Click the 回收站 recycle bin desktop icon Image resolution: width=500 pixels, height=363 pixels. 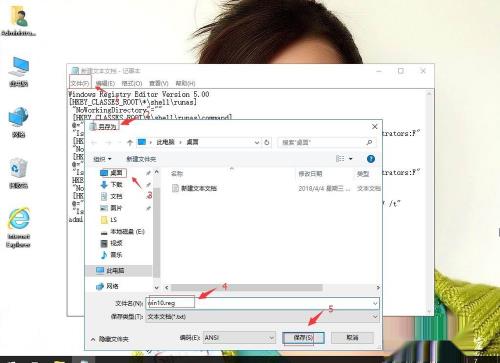pos(19,173)
